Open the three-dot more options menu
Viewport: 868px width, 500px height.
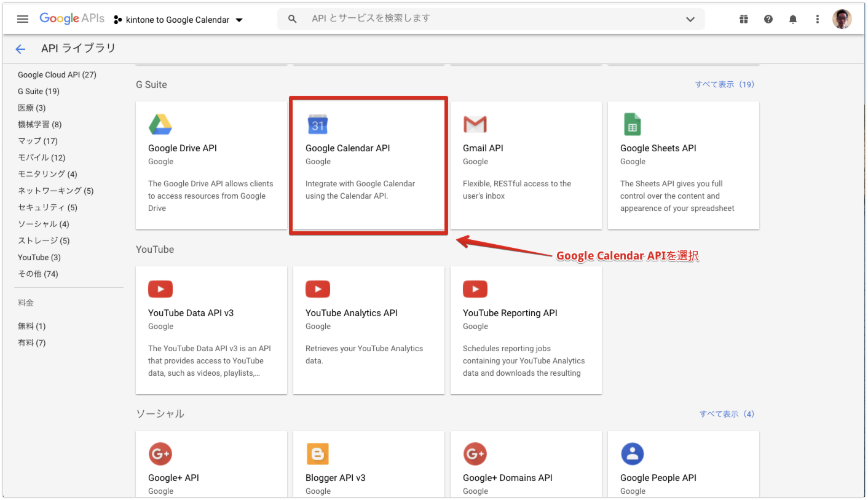(818, 19)
